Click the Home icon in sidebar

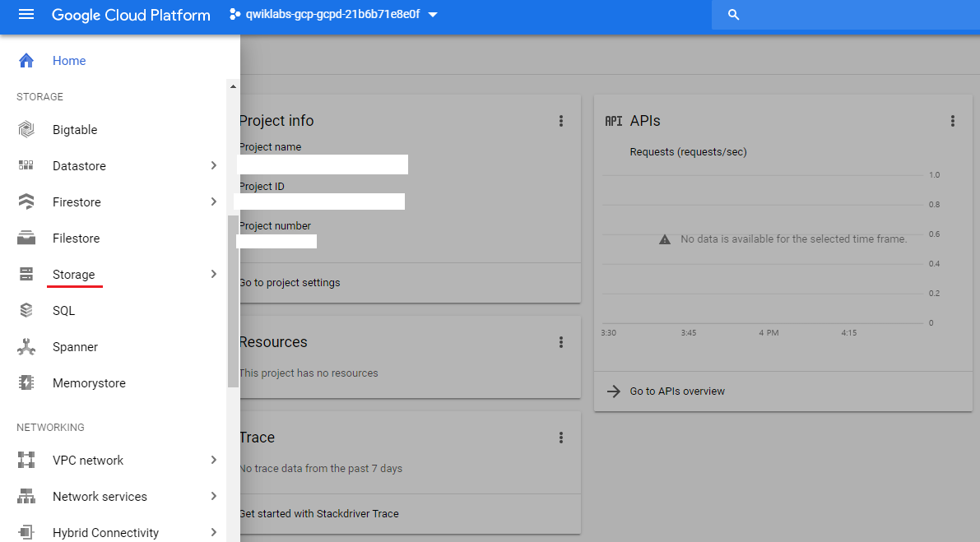(x=26, y=61)
